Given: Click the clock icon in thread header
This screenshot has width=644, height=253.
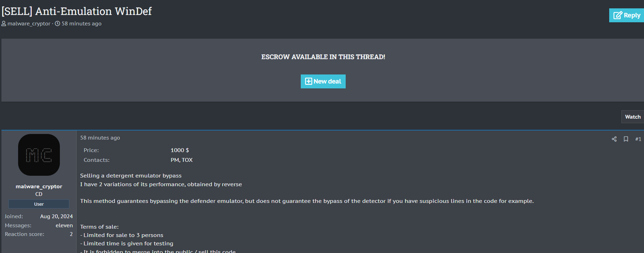Looking at the screenshot, I should coord(57,24).
